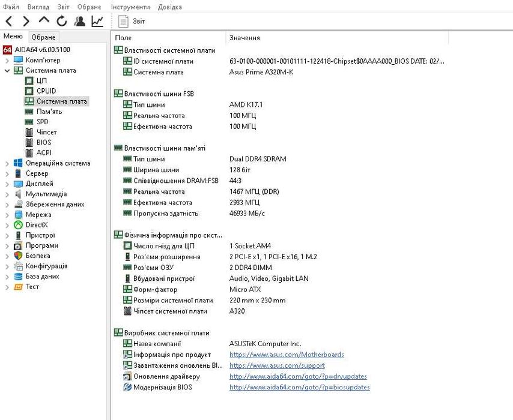
Task: Select the ЦП processor icon in tree
Action: (x=29, y=81)
